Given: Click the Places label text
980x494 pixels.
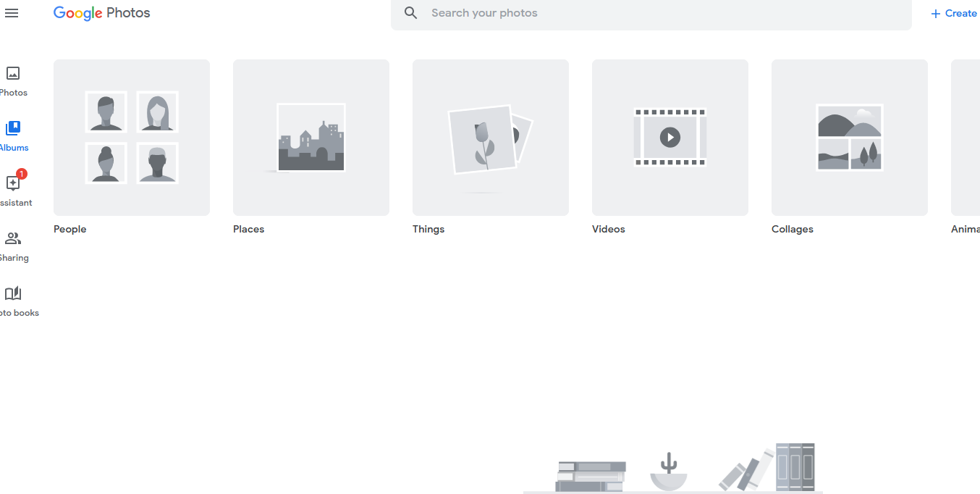Looking at the screenshot, I should [x=249, y=229].
